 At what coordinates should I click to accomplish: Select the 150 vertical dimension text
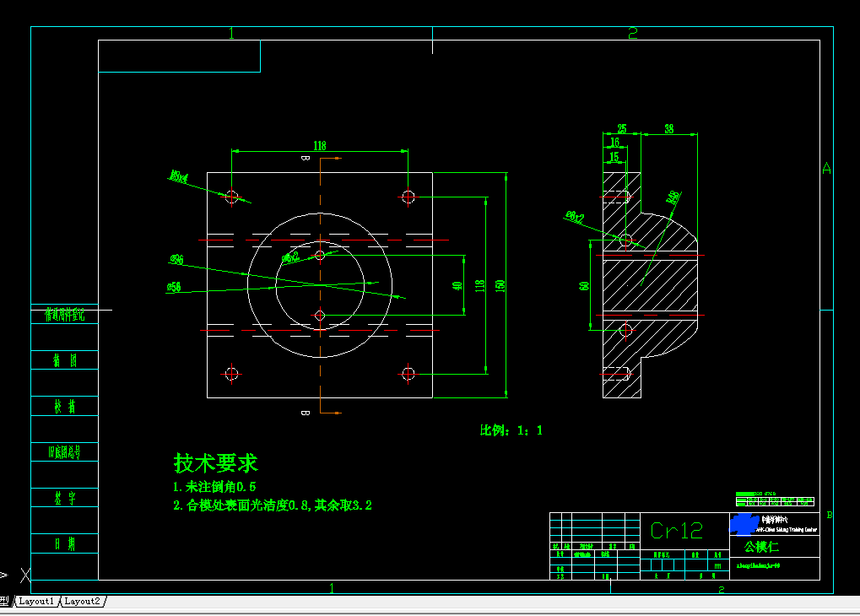point(500,285)
